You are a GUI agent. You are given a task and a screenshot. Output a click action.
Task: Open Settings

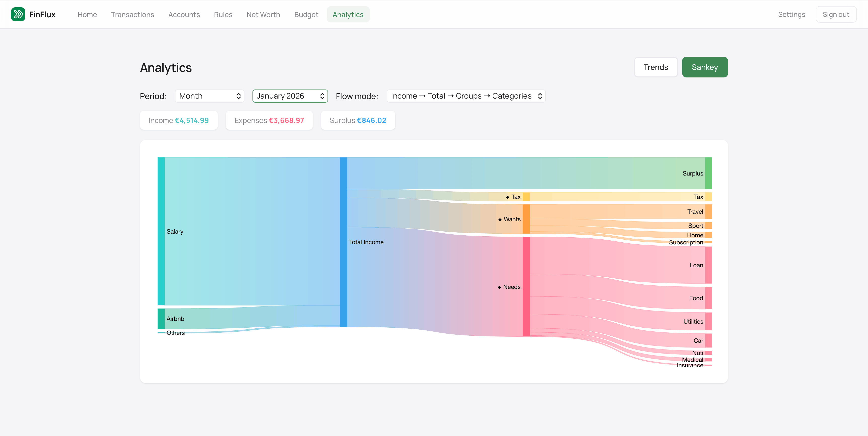coord(792,15)
